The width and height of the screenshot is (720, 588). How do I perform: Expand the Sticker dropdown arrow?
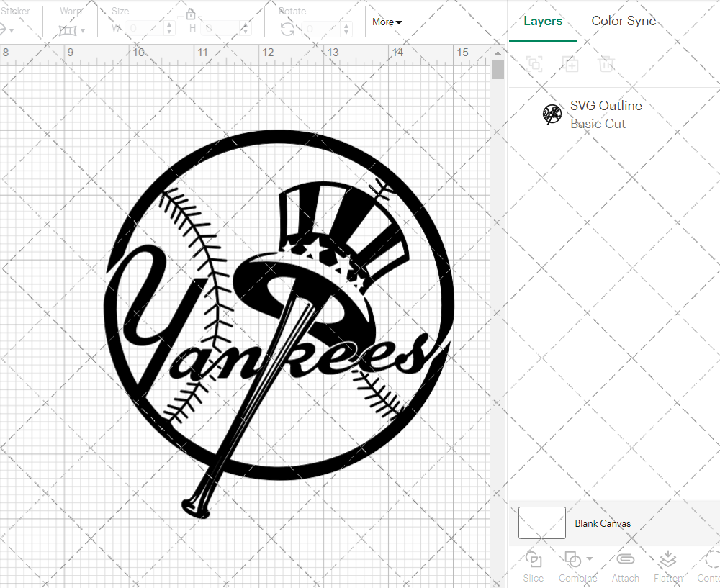pyautogui.click(x=12, y=31)
